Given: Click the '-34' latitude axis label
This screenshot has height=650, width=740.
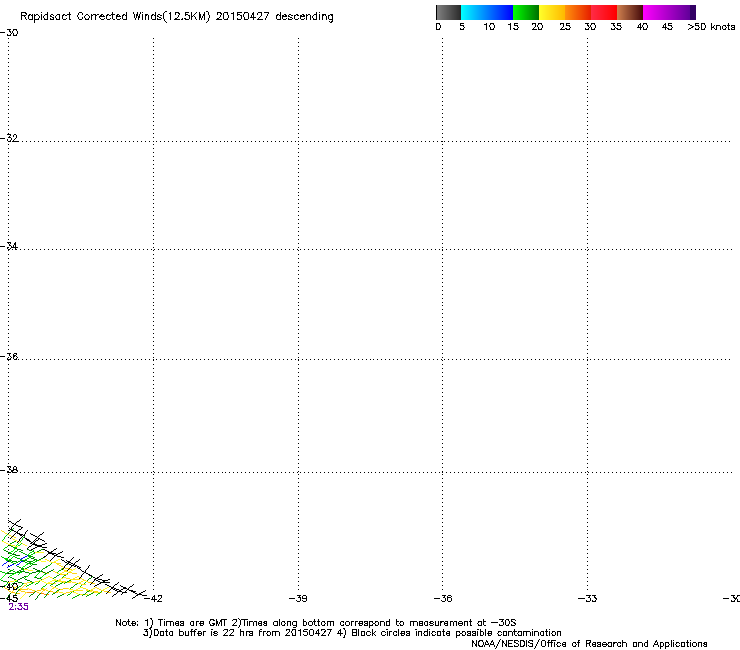Looking at the screenshot, I should coord(9,246).
